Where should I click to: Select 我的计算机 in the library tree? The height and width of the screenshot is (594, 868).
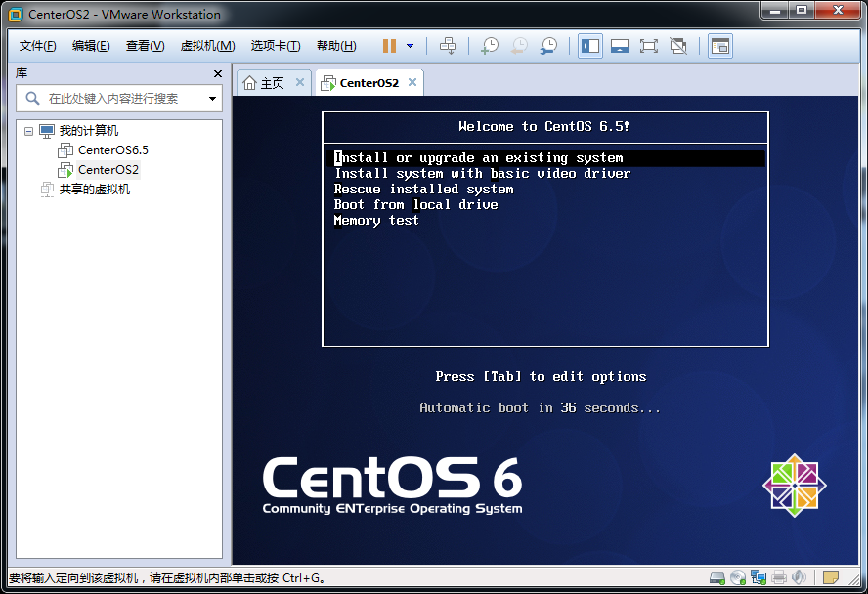(x=89, y=131)
